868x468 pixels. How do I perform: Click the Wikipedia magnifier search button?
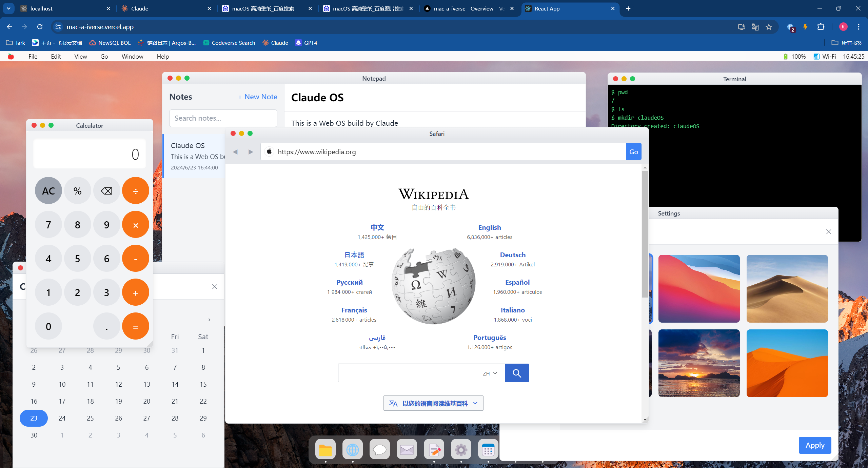pos(517,373)
